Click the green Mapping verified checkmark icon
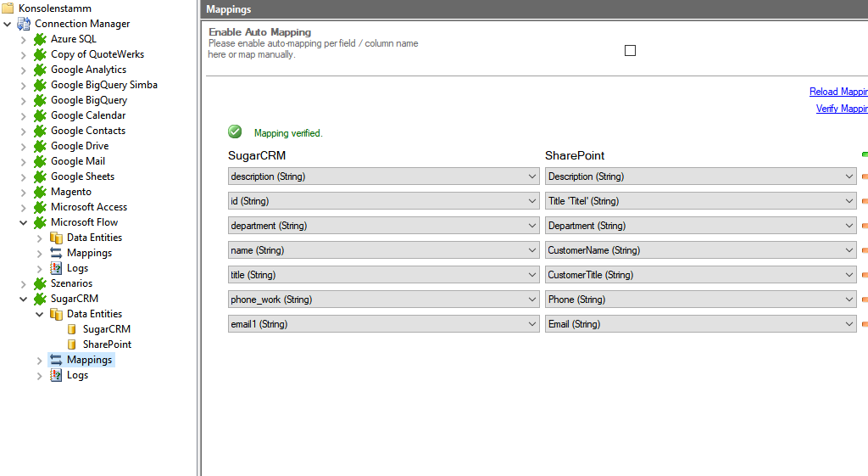 (x=235, y=132)
